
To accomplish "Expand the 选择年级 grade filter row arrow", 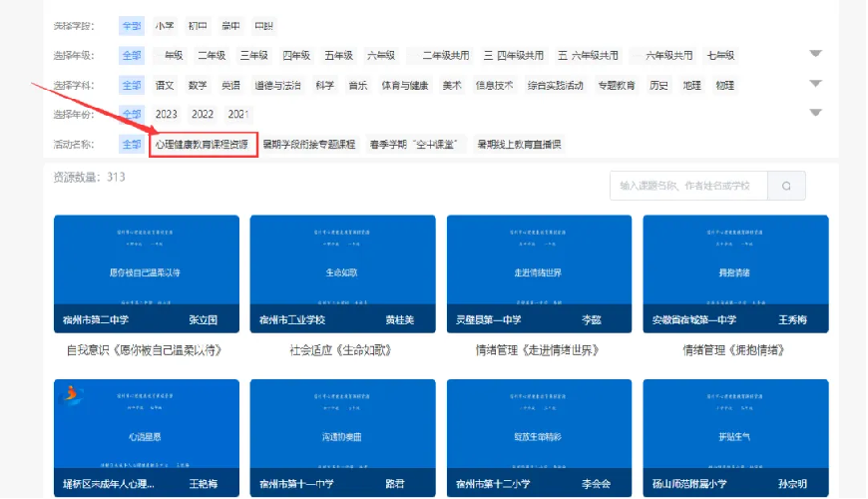I will (815, 54).
